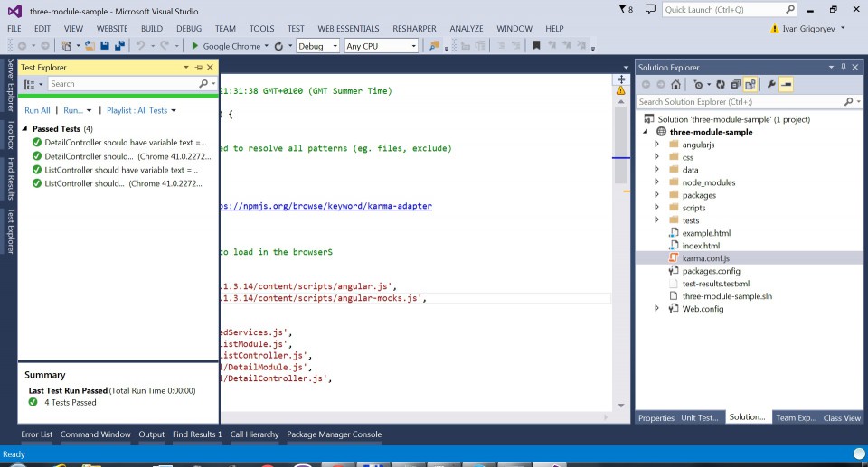This screenshot has height=467, width=868.
Task: Select index.html in Solution Explorer
Action: 701,245
